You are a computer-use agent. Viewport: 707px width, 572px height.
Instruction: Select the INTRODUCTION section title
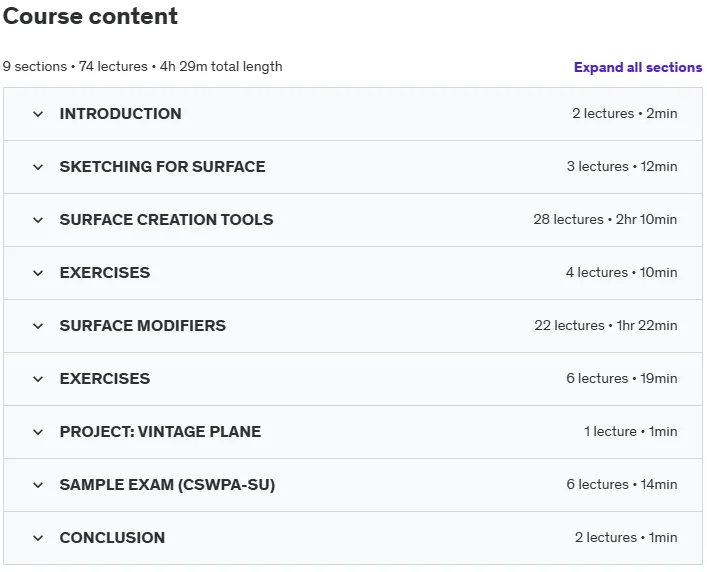(x=120, y=114)
